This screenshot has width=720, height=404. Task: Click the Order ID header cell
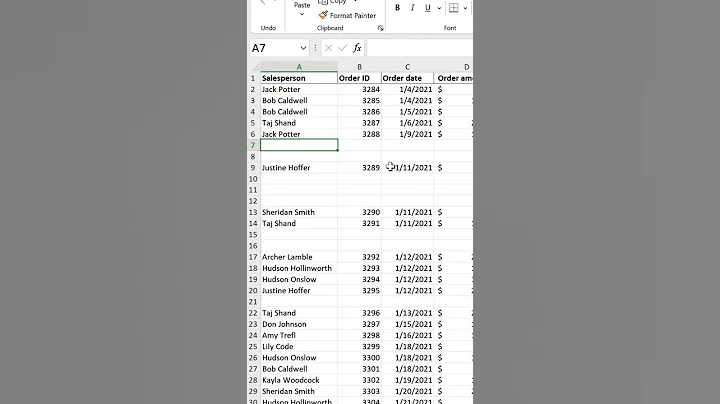point(360,78)
